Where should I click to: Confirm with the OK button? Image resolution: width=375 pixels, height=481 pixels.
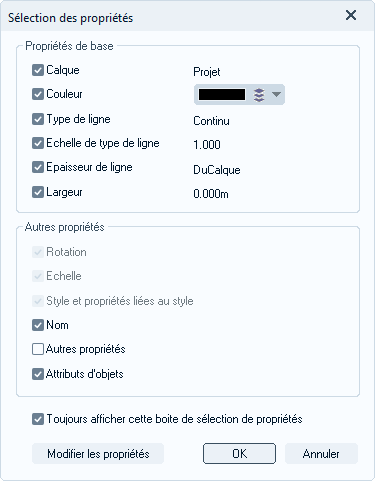pyautogui.click(x=239, y=454)
